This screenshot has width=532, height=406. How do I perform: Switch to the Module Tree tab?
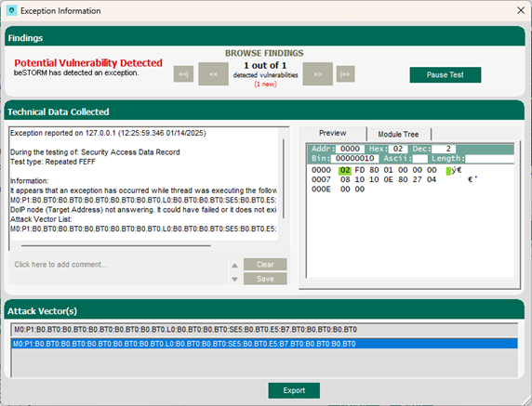tap(398, 134)
